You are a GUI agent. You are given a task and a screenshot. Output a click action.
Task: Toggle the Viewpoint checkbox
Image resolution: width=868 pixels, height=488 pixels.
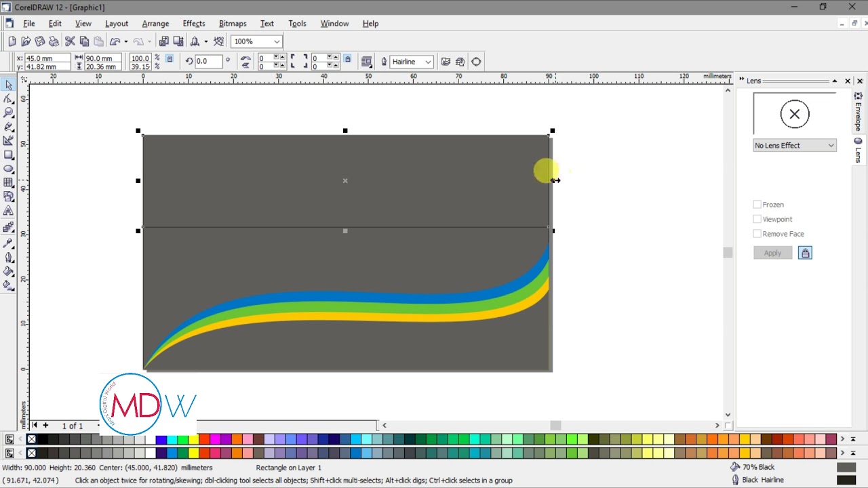757,219
